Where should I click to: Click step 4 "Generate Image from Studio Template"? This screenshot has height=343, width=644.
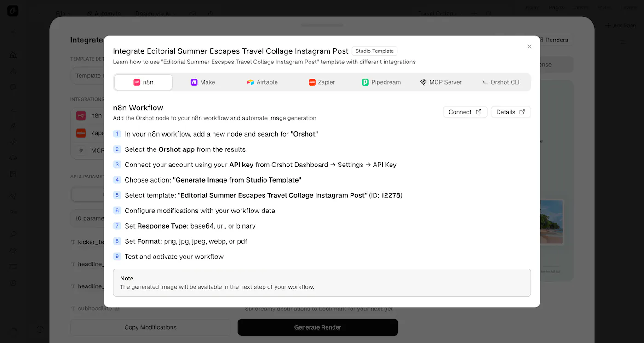click(213, 180)
